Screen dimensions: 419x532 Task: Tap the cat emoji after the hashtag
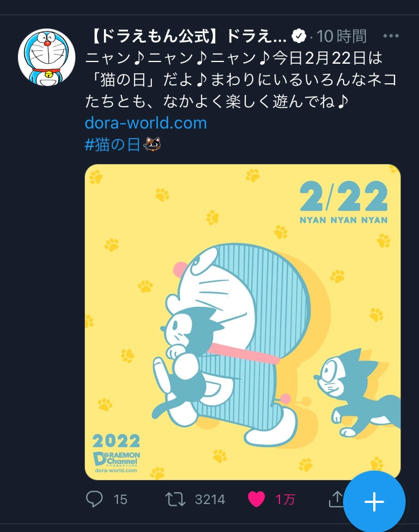pos(151,145)
